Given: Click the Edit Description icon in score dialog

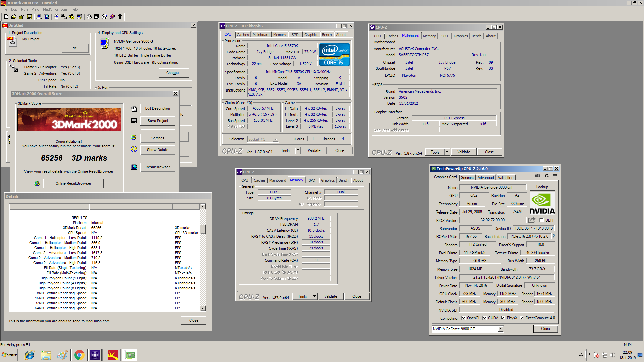Looking at the screenshot, I should [x=134, y=109].
